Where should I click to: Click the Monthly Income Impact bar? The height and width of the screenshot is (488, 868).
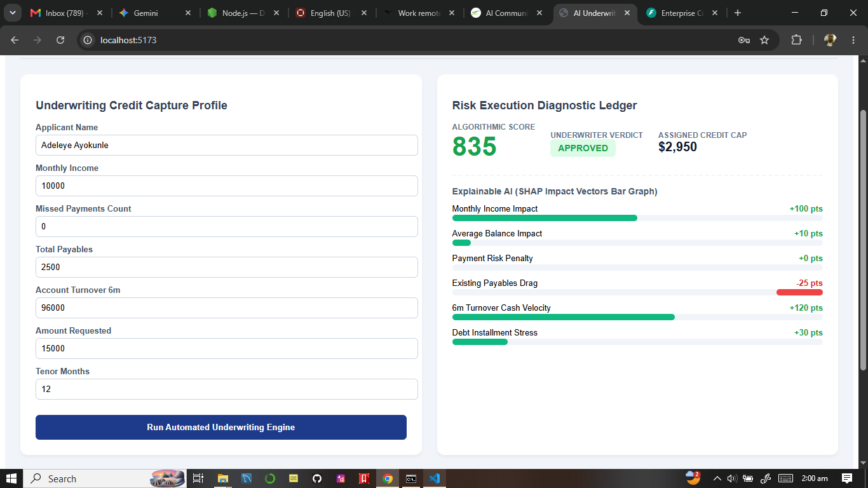(x=637, y=218)
